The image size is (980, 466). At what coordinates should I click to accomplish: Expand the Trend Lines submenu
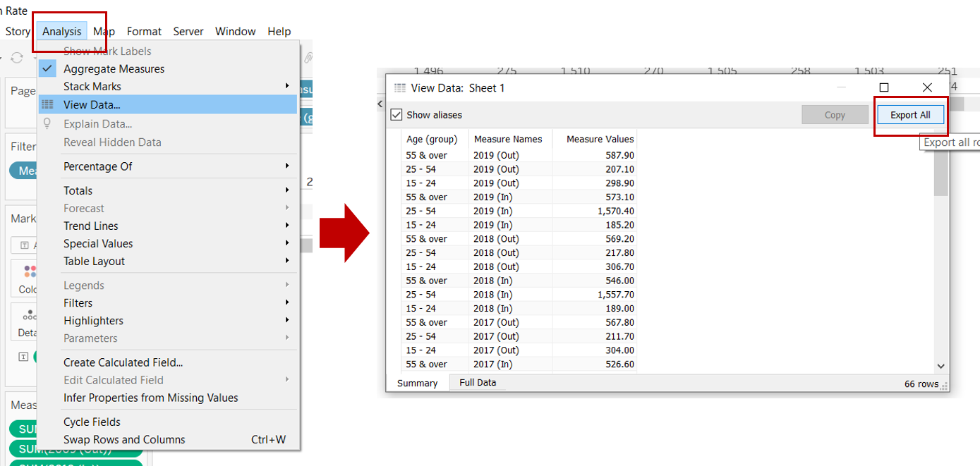point(90,226)
